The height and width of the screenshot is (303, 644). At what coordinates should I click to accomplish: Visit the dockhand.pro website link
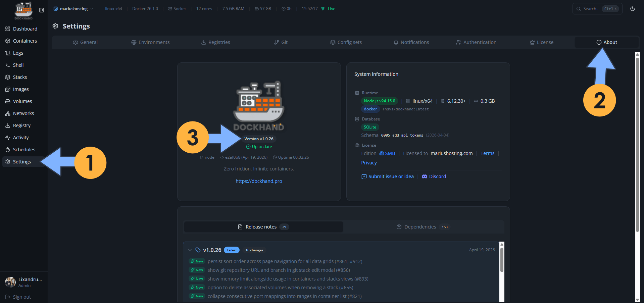click(259, 181)
